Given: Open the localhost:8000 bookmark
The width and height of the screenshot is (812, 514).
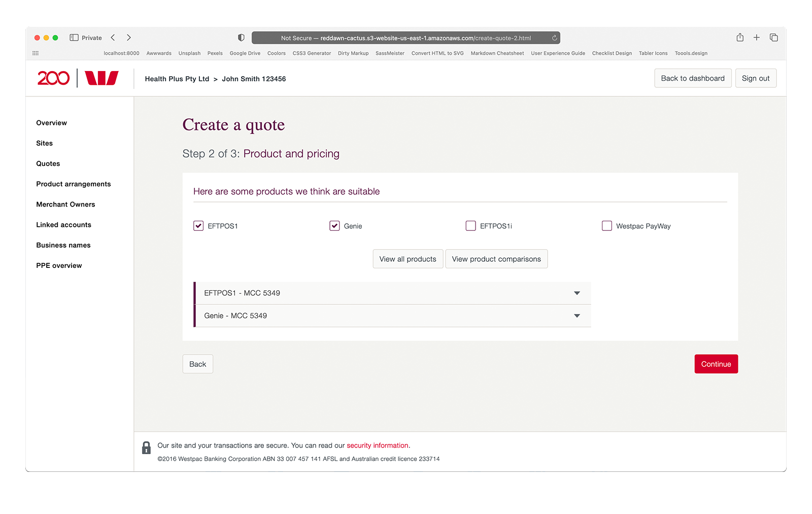Looking at the screenshot, I should (x=121, y=53).
